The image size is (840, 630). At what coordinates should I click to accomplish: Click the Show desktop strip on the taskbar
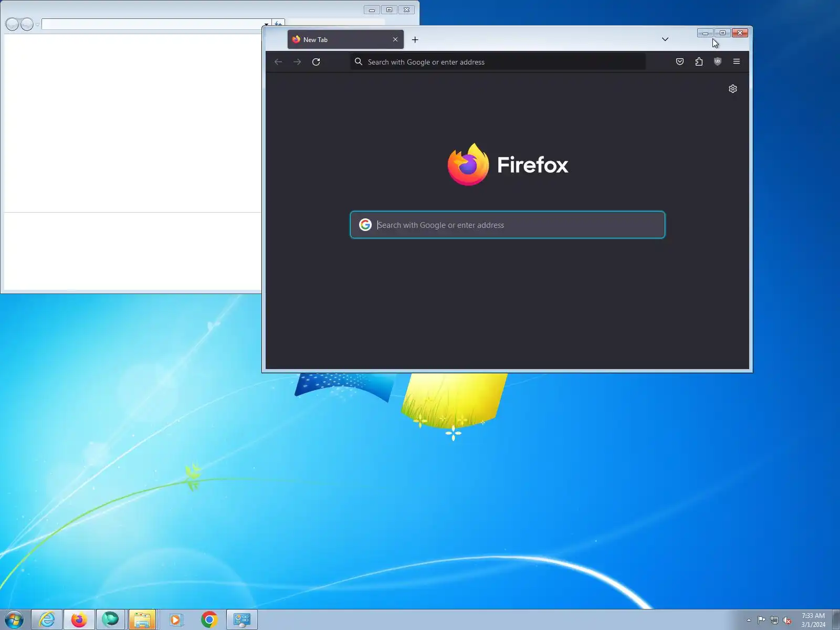click(x=836, y=620)
